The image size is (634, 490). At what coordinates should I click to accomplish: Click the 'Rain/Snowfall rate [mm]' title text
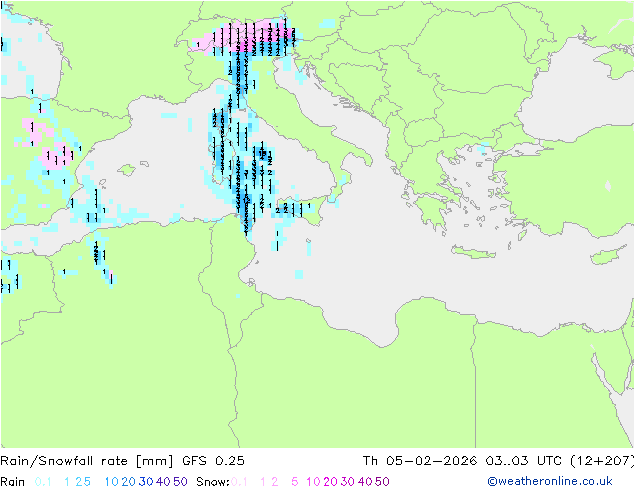(87, 461)
